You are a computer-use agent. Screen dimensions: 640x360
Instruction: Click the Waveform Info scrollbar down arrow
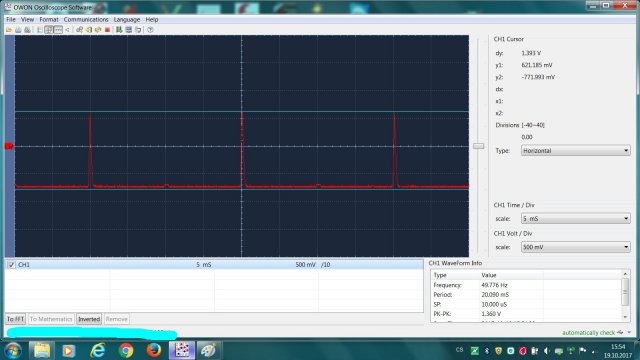coord(625,317)
